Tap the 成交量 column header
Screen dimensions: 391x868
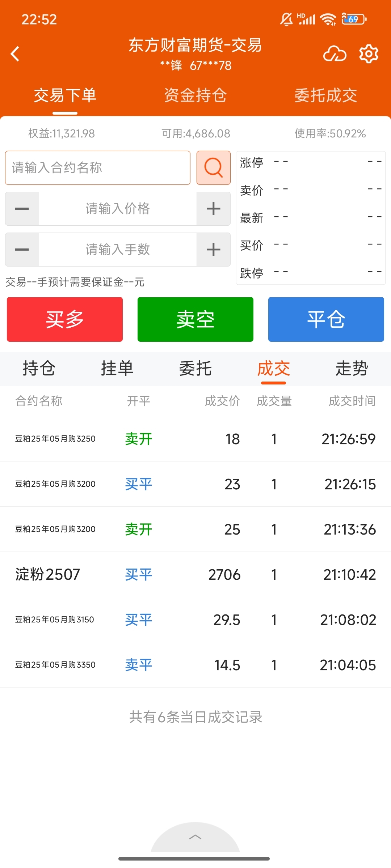point(274,401)
